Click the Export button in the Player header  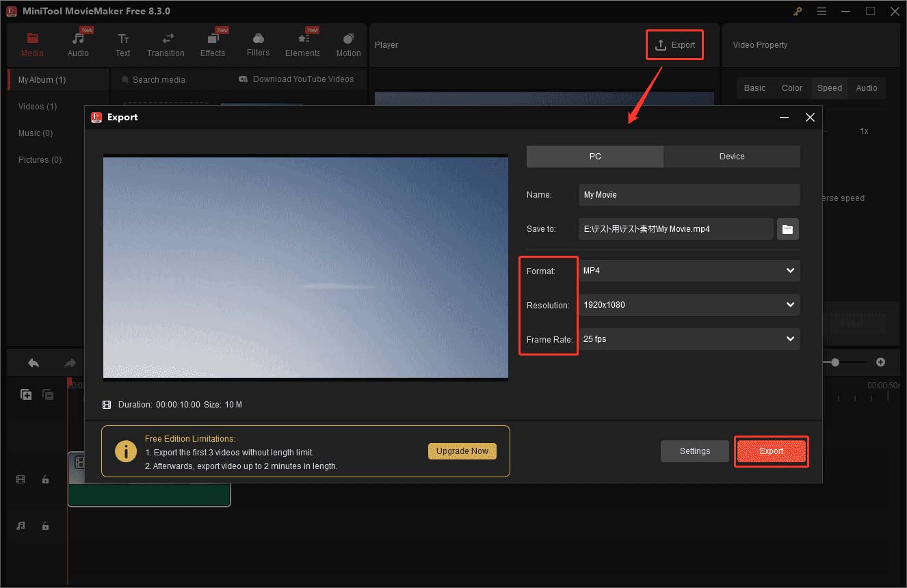(x=675, y=45)
